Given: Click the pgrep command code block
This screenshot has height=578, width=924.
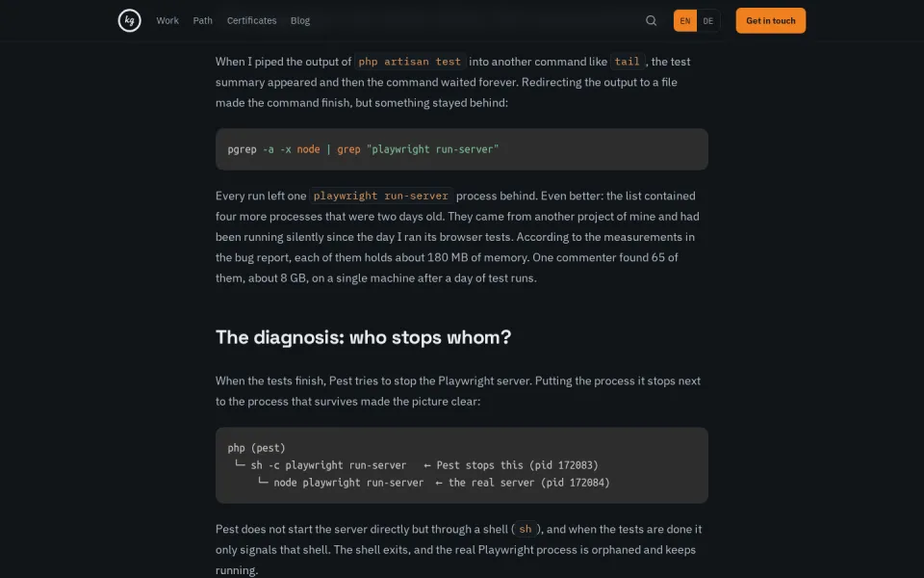Looking at the screenshot, I should (461, 149).
